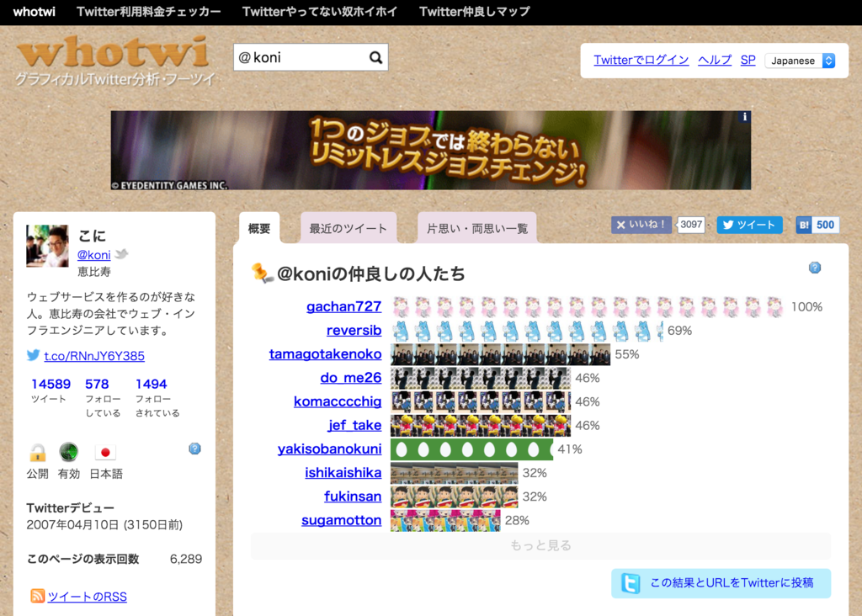Click the 14589 tweets count
Viewport: 862px width, 616px height.
coord(51,384)
